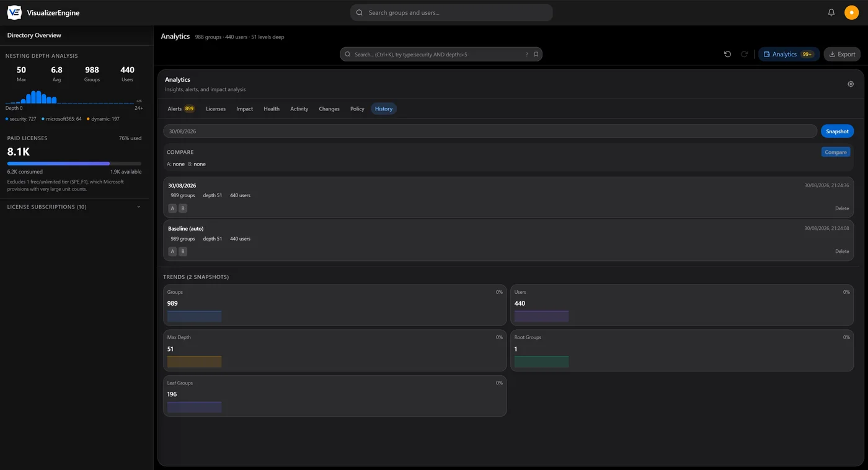The width and height of the screenshot is (868, 470).
Task: Switch to the Changes tab
Action: point(329,109)
